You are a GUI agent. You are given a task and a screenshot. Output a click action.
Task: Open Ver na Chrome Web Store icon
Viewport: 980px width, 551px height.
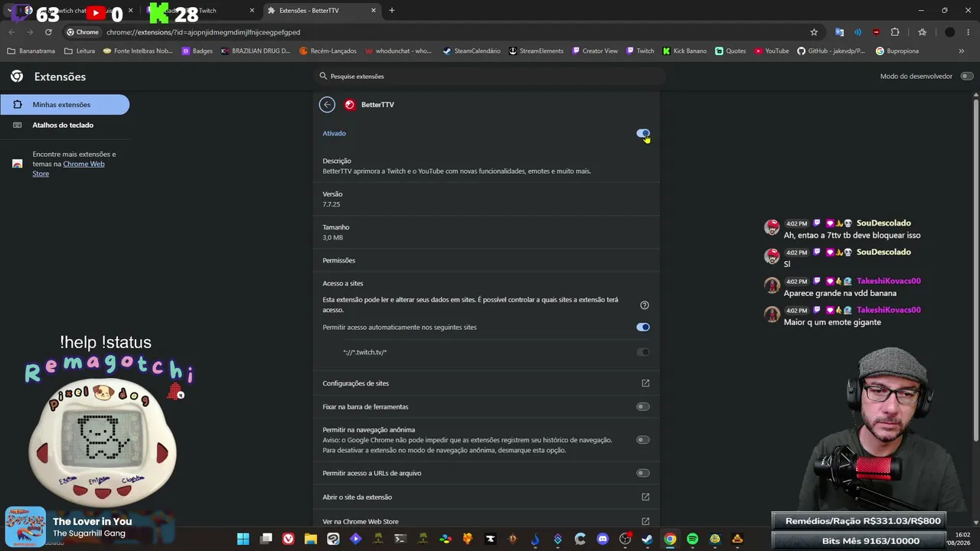coord(645,521)
